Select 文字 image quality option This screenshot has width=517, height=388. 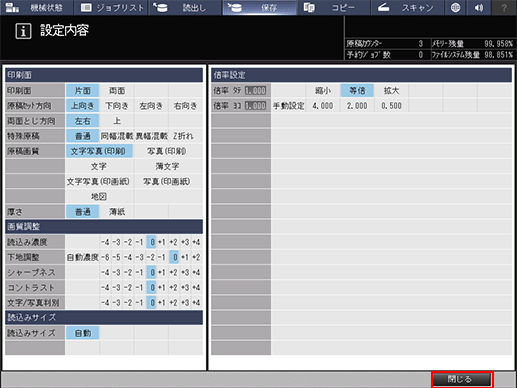tap(99, 166)
